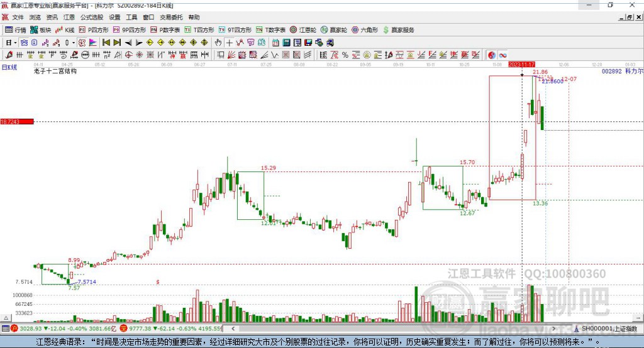Open 赢家服务 with dollar icon

(398, 30)
